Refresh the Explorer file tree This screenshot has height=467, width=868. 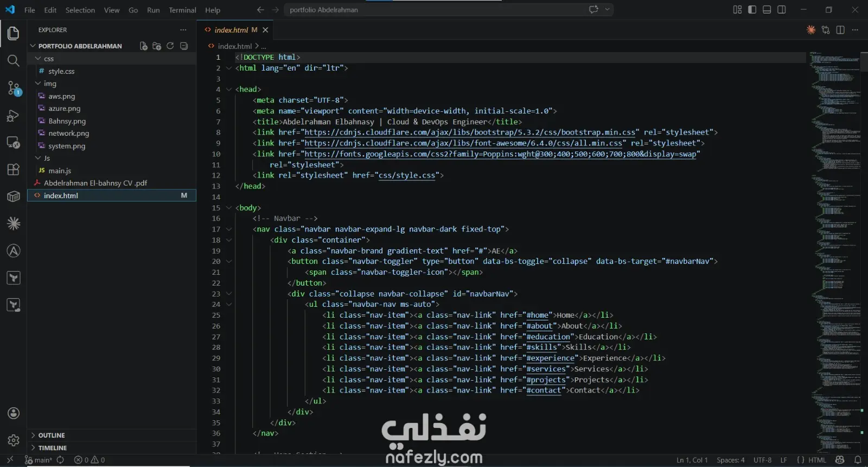pyautogui.click(x=170, y=46)
